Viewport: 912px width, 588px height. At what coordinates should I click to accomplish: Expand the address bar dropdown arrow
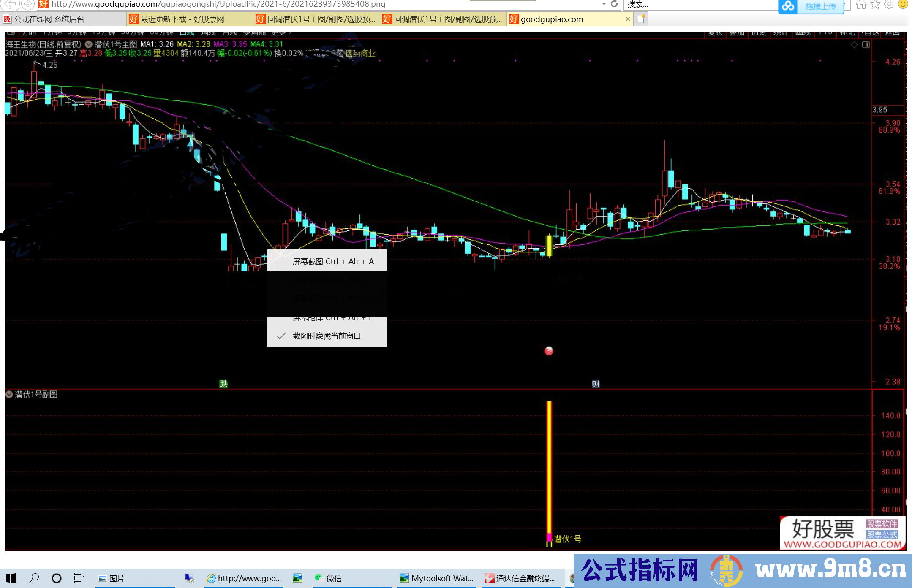point(604,4)
